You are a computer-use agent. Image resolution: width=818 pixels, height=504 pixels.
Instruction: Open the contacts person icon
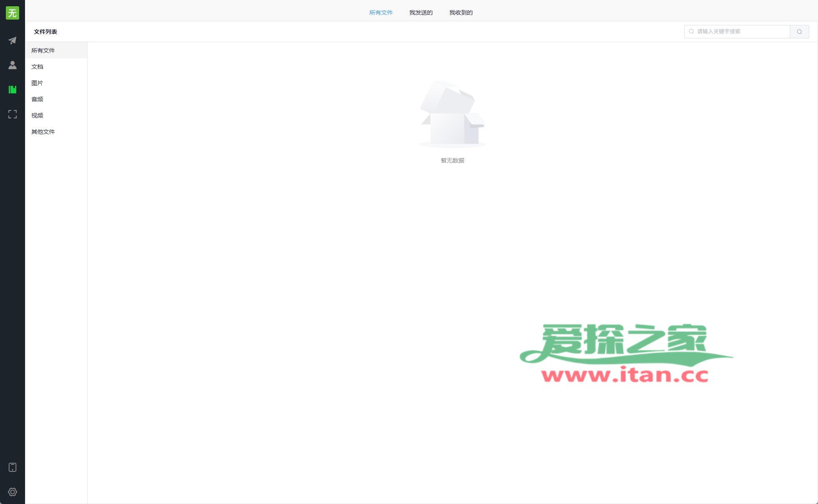point(13,65)
